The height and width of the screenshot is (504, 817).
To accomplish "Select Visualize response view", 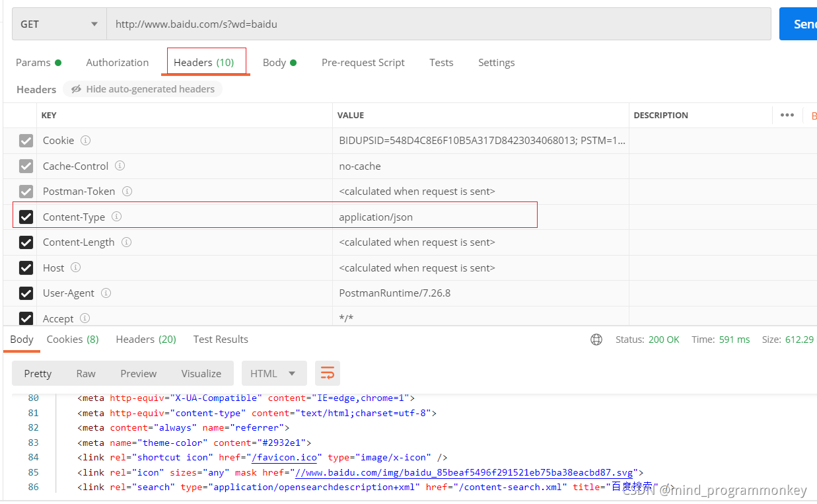I will [x=201, y=373].
